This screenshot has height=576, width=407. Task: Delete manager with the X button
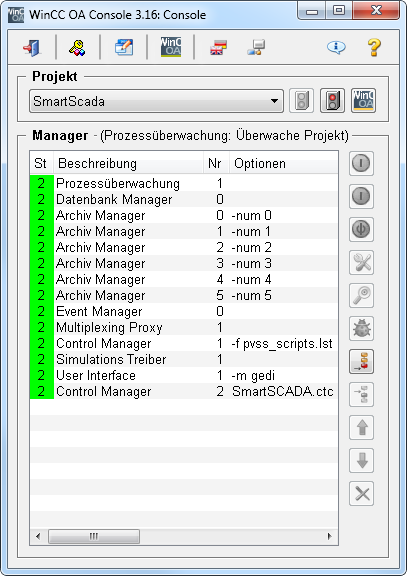(x=361, y=494)
